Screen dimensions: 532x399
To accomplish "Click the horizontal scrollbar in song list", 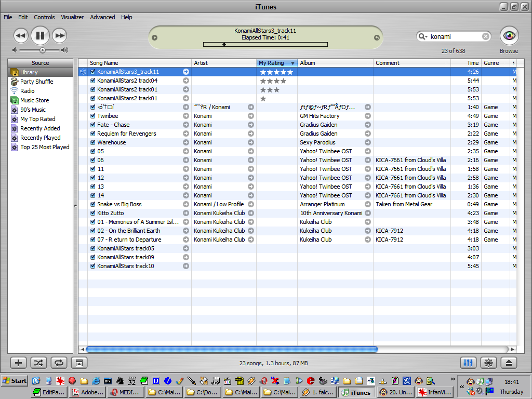I will click(x=232, y=349).
